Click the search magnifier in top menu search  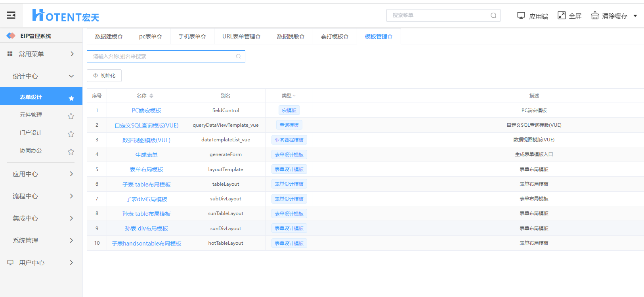(493, 15)
